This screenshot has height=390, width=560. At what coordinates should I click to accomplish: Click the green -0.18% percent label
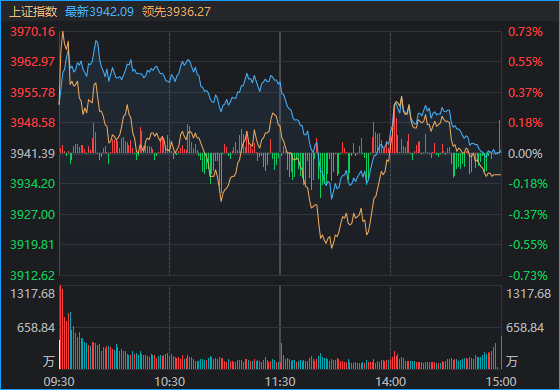click(528, 184)
